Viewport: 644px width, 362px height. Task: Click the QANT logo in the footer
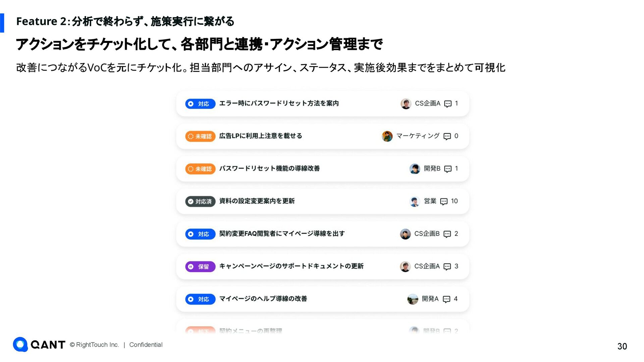pos(39,345)
